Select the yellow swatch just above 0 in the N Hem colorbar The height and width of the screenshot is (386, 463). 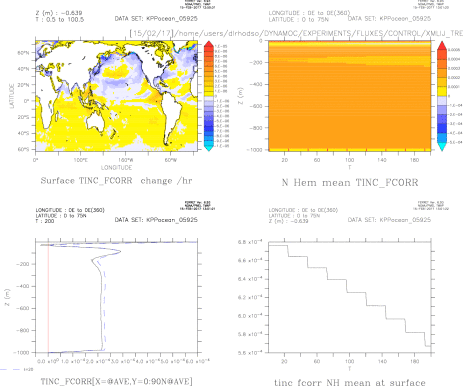click(x=442, y=91)
